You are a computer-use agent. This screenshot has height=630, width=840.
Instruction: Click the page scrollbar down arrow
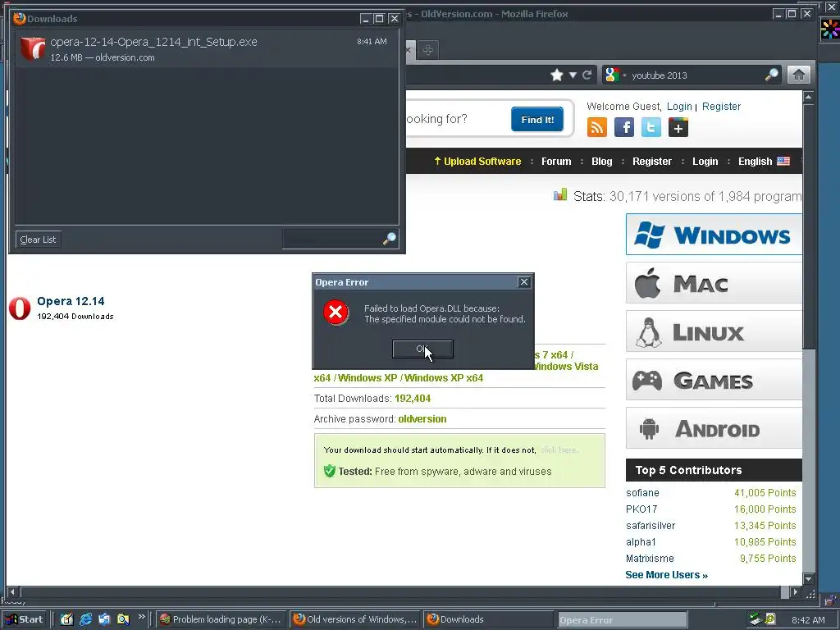pos(808,579)
